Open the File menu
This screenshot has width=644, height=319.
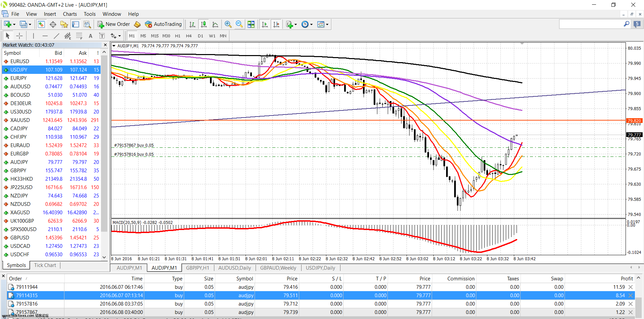pos(15,14)
